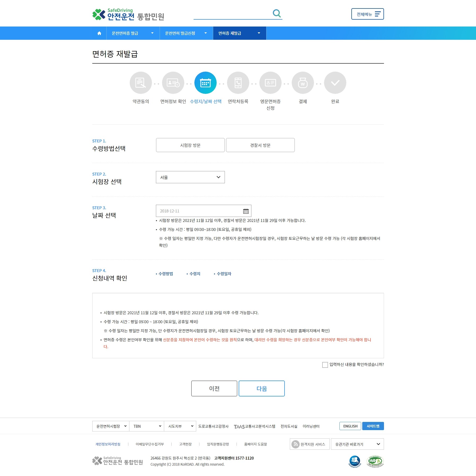Open 도로교통사고감정사 link
This screenshot has width=476, height=476.
tap(213, 426)
